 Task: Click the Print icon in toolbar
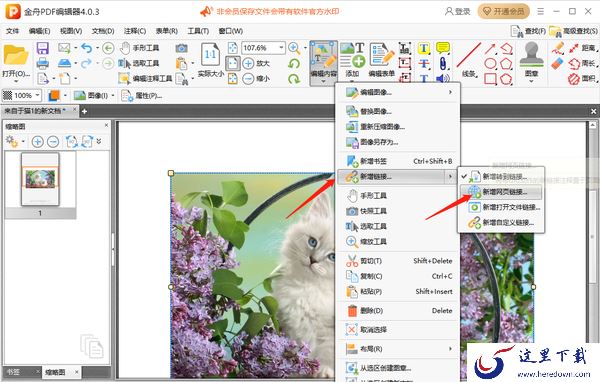(42, 63)
